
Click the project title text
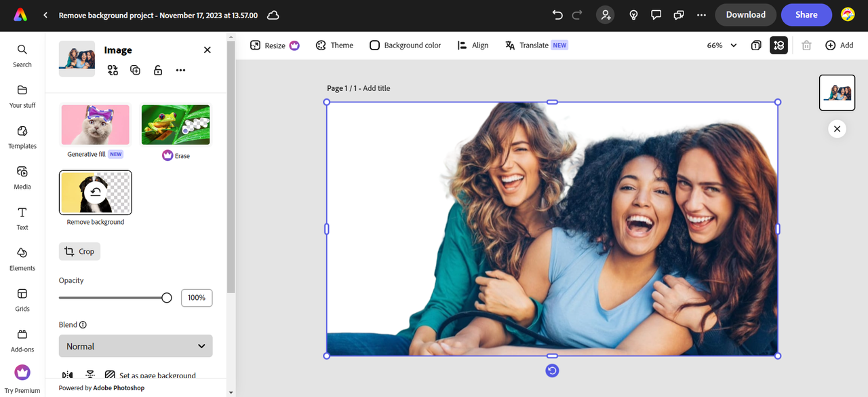pos(158,15)
